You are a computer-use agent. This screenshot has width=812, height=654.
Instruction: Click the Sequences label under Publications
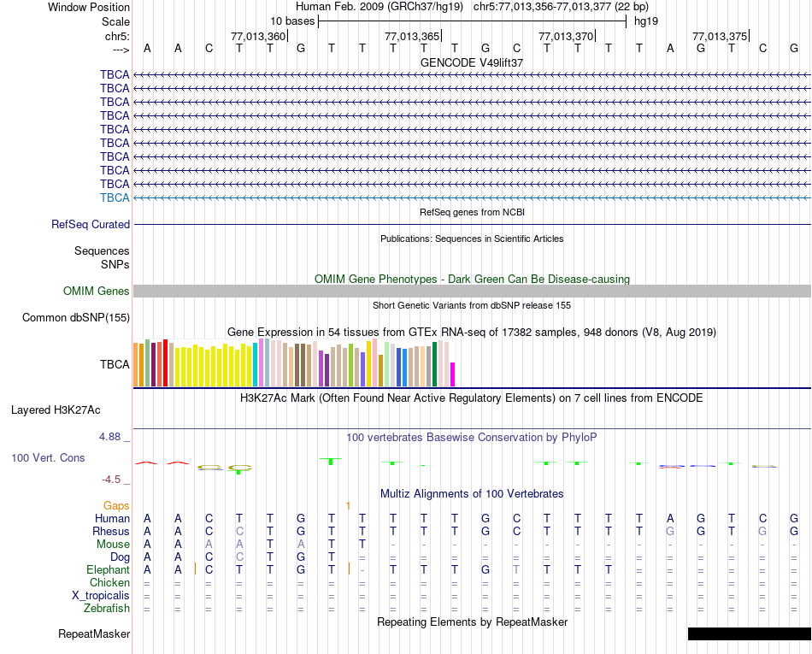click(102, 251)
